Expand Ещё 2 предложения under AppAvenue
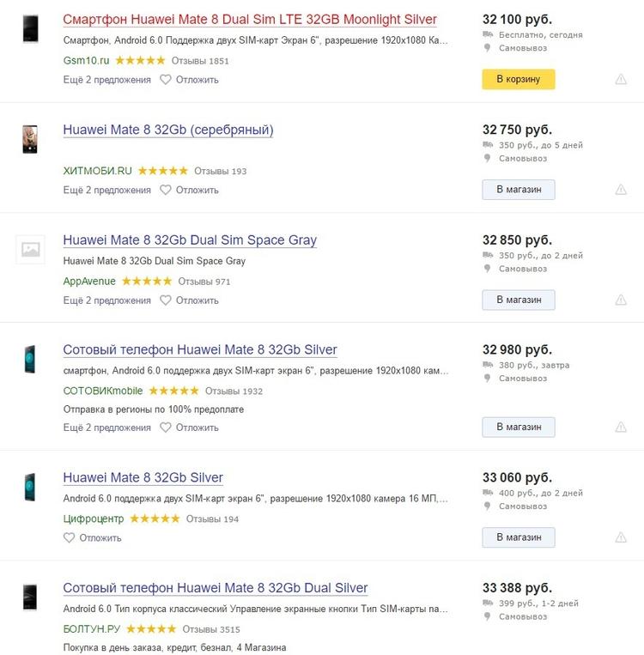The image size is (644, 655). click(x=106, y=300)
